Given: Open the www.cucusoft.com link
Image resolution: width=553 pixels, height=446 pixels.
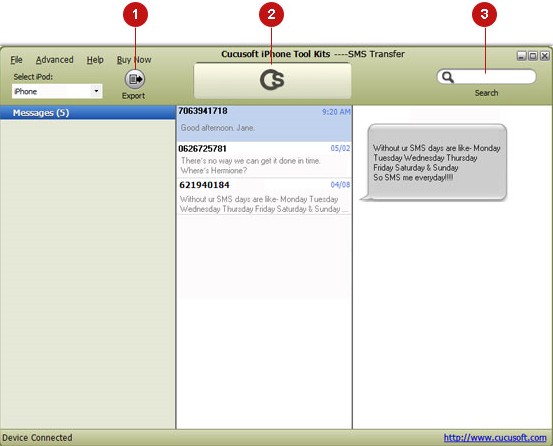Looking at the screenshot, I should (x=495, y=438).
